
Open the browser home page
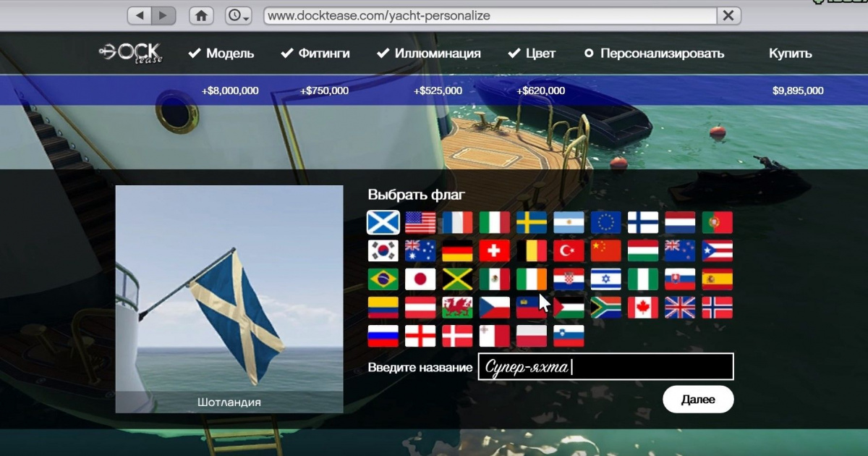pos(201,15)
